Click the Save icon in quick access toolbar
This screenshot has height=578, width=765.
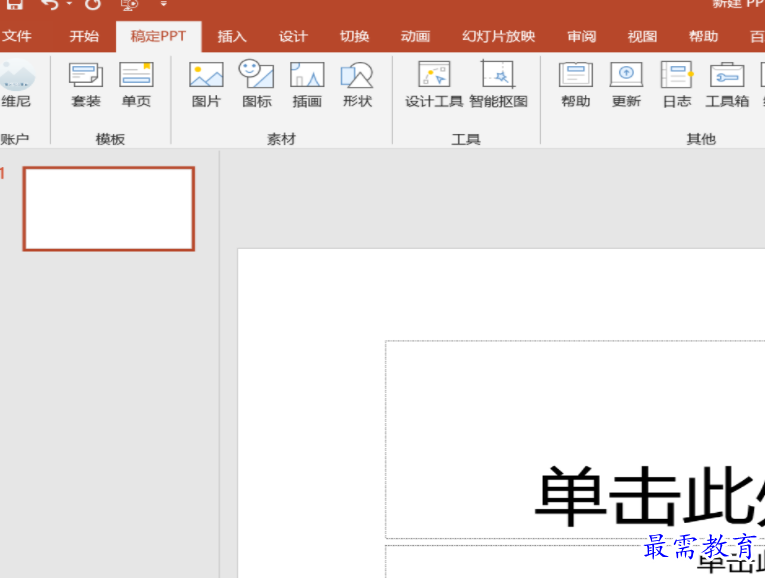(14, 4)
